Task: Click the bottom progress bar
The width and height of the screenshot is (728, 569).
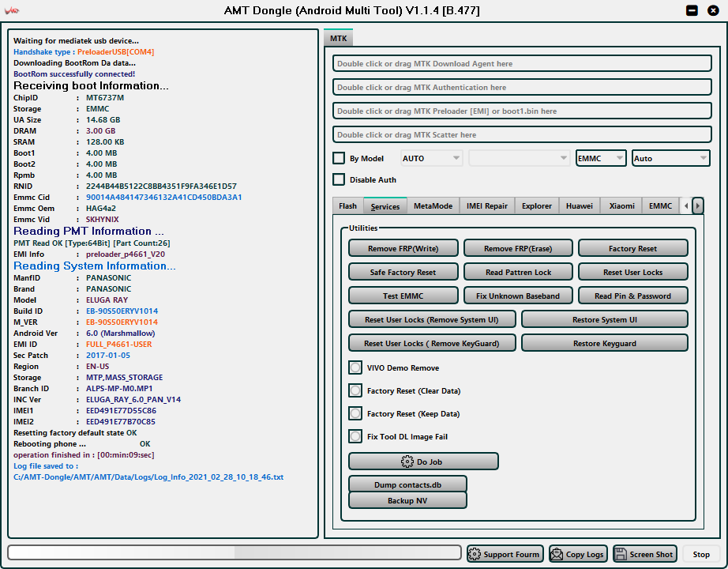Action: (235, 552)
